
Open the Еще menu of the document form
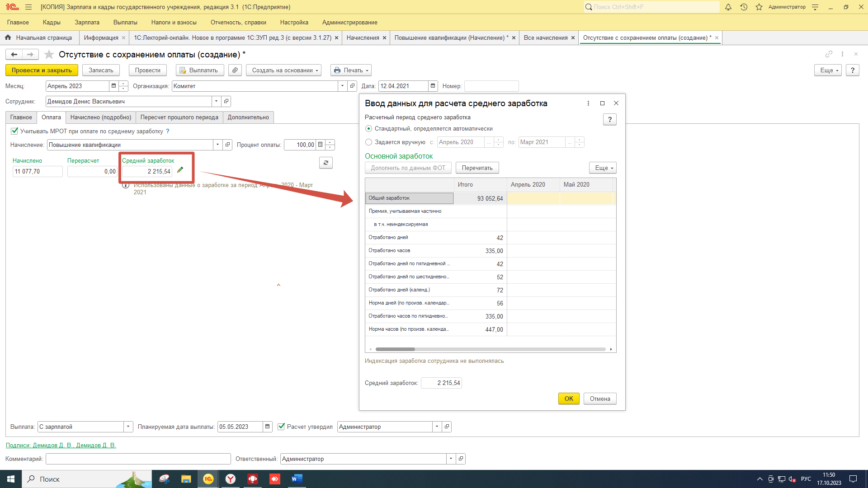click(828, 70)
